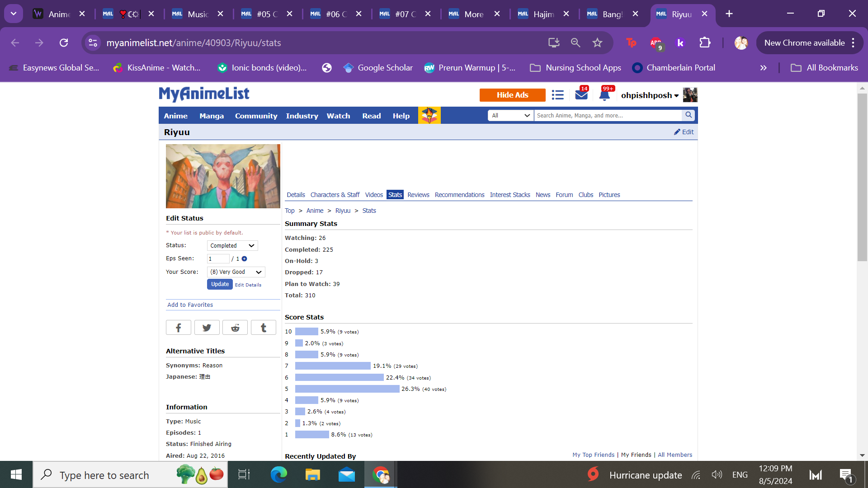Expand the tab search chevron in Chrome
Screen dimensions: 868x488
[x=14, y=14]
